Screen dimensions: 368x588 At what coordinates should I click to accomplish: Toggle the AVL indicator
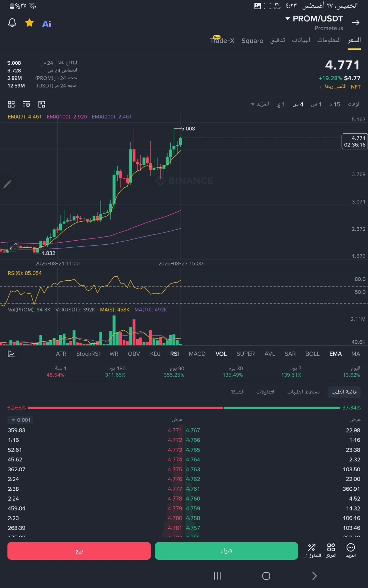click(x=270, y=354)
